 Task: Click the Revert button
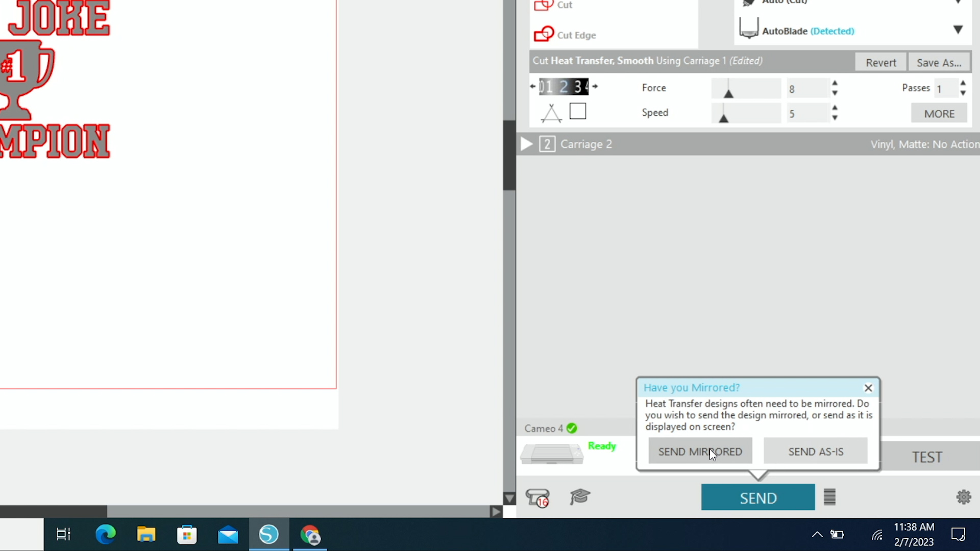(x=880, y=62)
